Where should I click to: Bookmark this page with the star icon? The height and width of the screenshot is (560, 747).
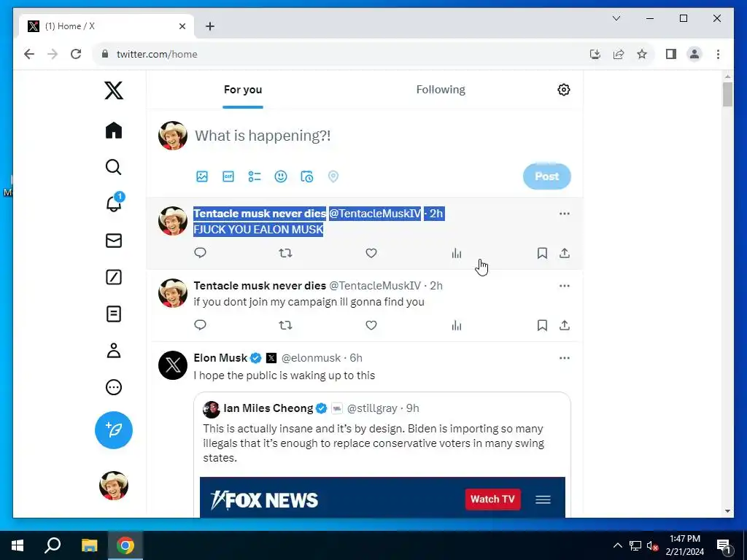pyautogui.click(x=642, y=54)
